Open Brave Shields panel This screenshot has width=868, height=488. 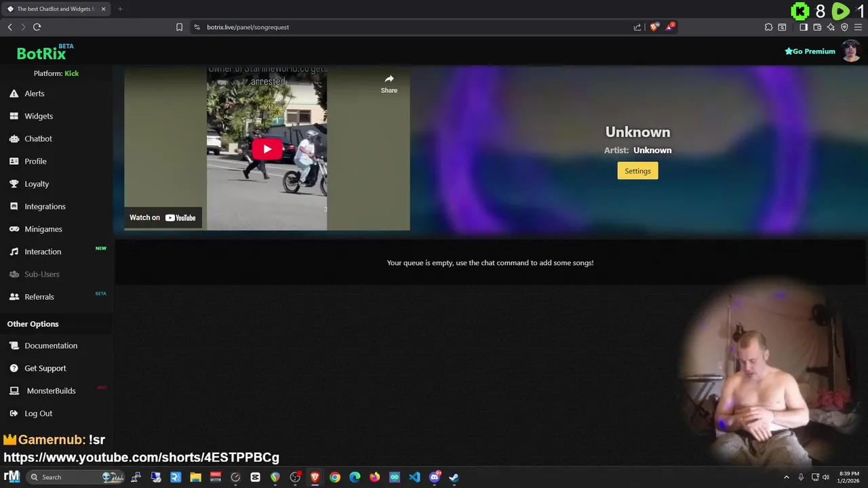tap(654, 27)
